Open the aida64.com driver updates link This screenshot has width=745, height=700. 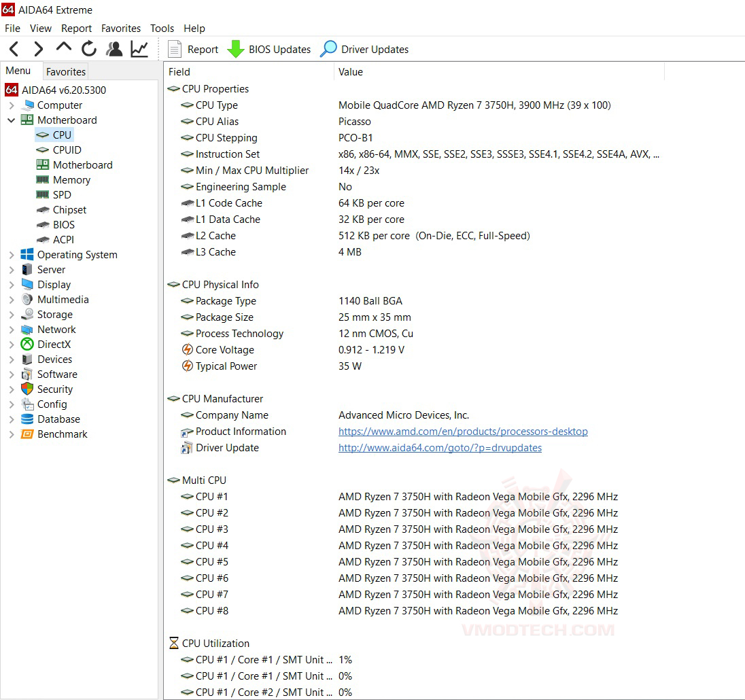coord(440,448)
